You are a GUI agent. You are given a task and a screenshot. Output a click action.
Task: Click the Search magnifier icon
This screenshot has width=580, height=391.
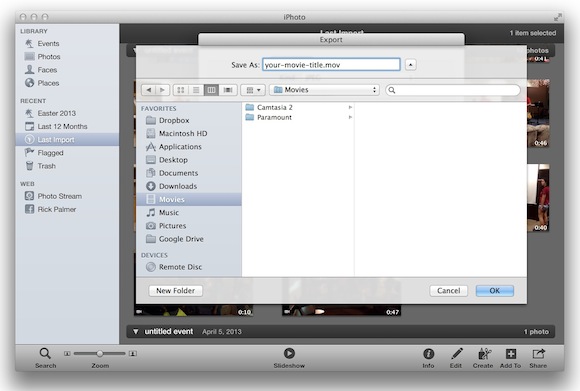[x=45, y=353]
